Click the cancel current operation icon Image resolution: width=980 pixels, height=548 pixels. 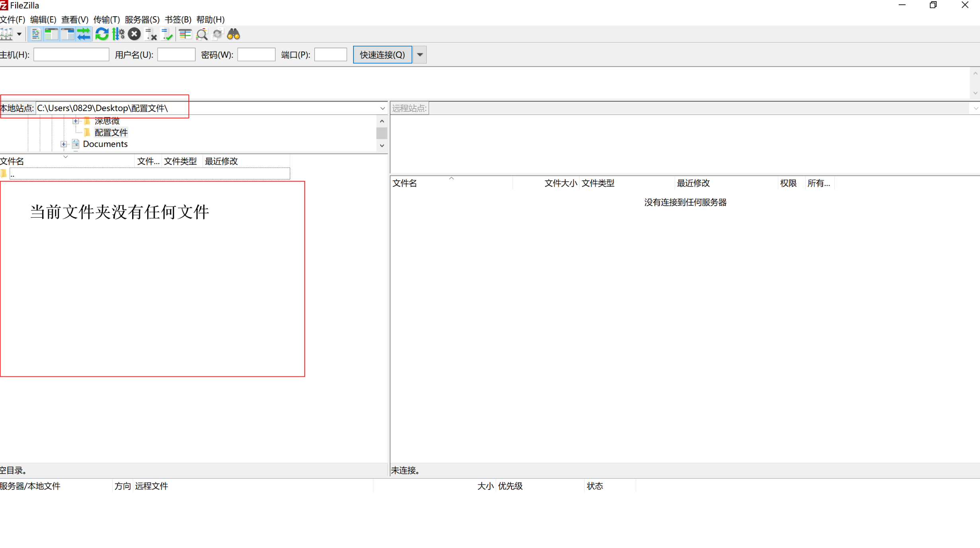[x=135, y=34]
